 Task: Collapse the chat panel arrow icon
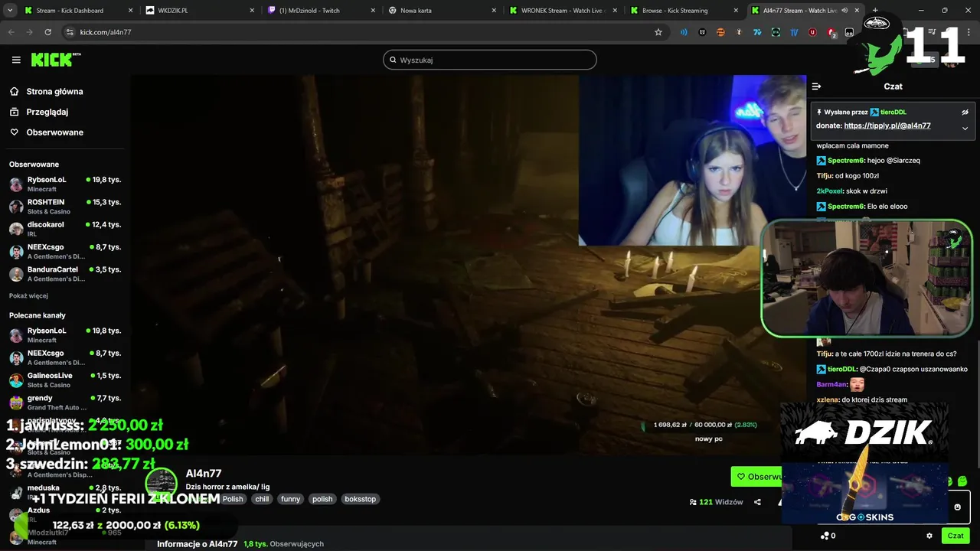pos(816,86)
